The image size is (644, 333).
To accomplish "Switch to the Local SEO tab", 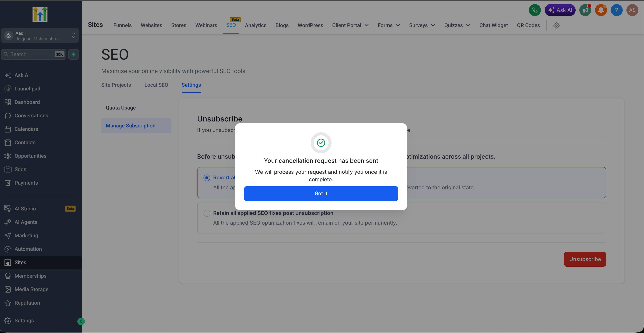I will pyautogui.click(x=156, y=85).
